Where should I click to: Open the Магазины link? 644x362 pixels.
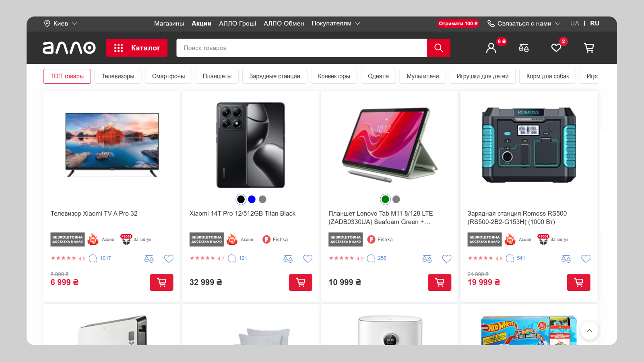pyautogui.click(x=169, y=23)
